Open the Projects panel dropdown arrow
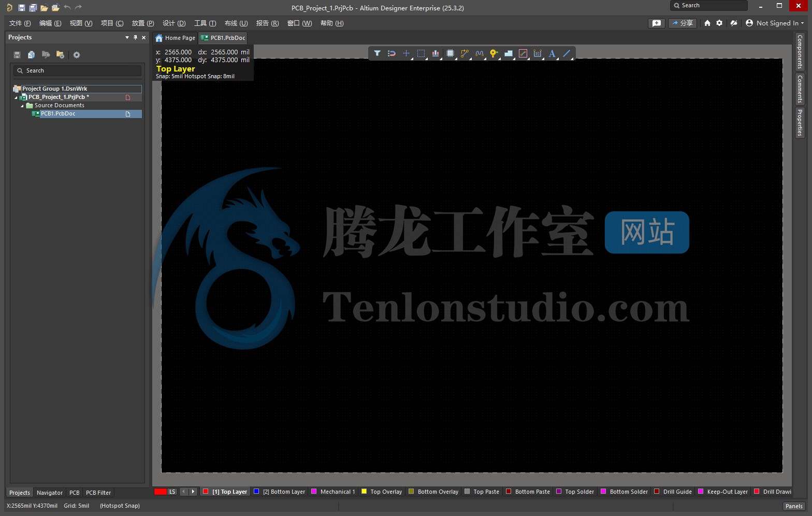812x516 pixels. (127, 37)
